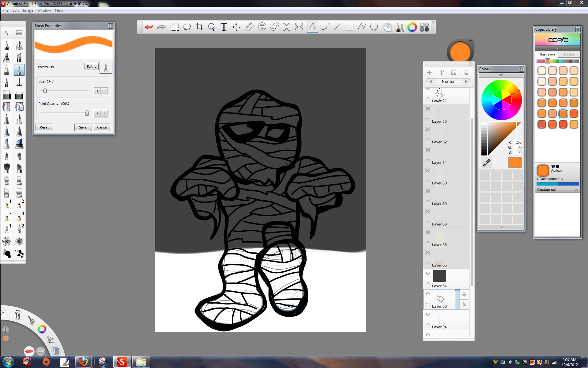This screenshot has height=368, width=588.
Task: Enable the Ellipse guide tool
Action: (x=262, y=27)
